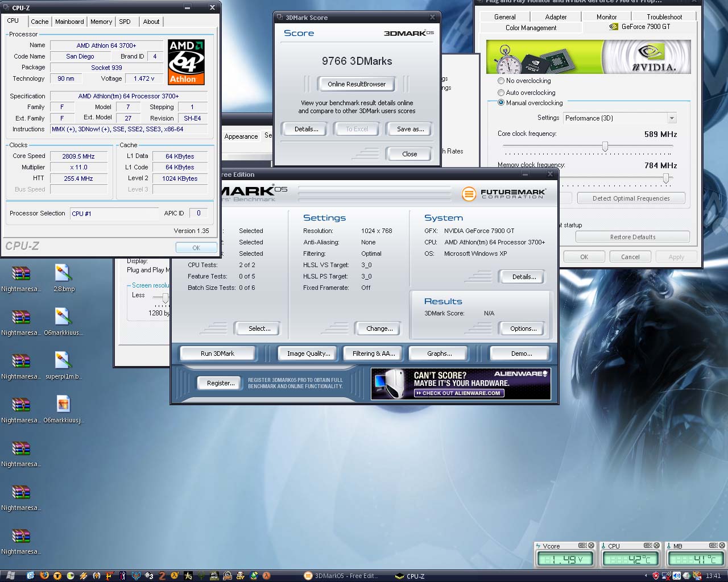Click the Alienware advertisement banner
Screen dimensions: 728x582
461,384
